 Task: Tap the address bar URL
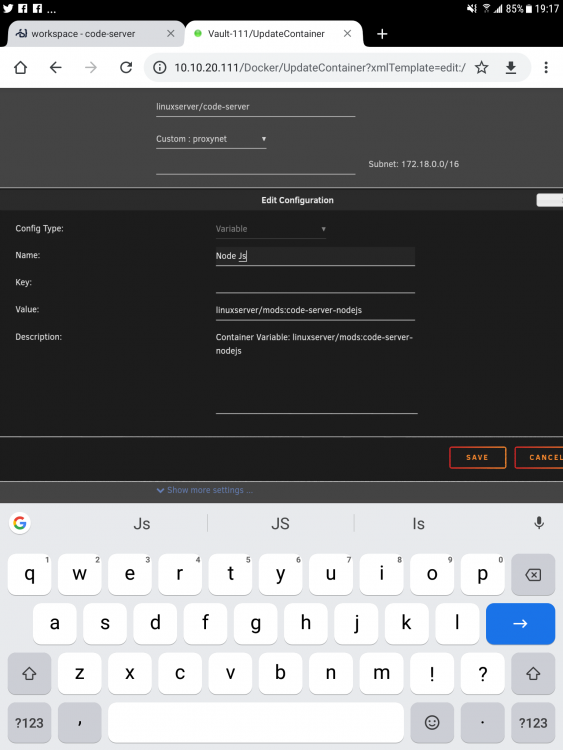tap(320, 67)
